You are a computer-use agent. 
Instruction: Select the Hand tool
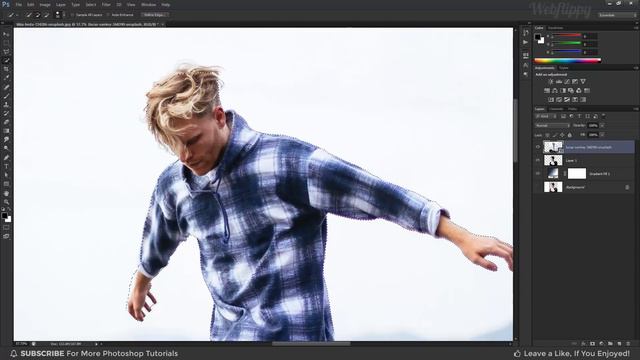point(6,193)
